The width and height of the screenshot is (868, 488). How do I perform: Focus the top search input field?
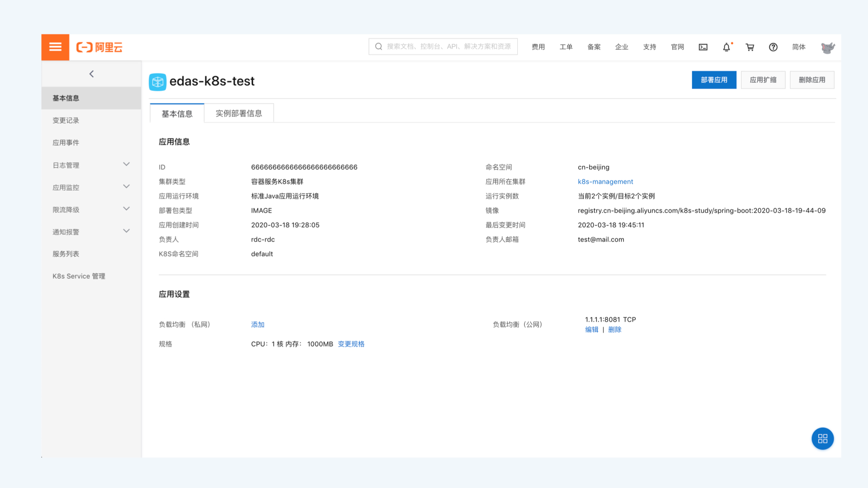click(443, 47)
